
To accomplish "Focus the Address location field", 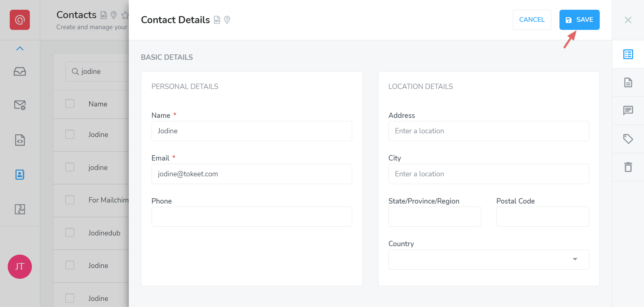I will coord(488,131).
